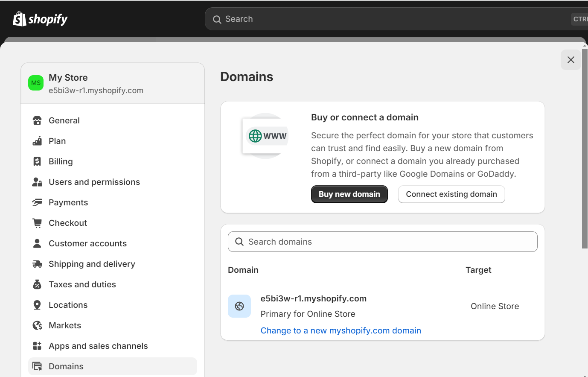Close the settings panel with X
The width and height of the screenshot is (588, 377).
pos(571,60)
